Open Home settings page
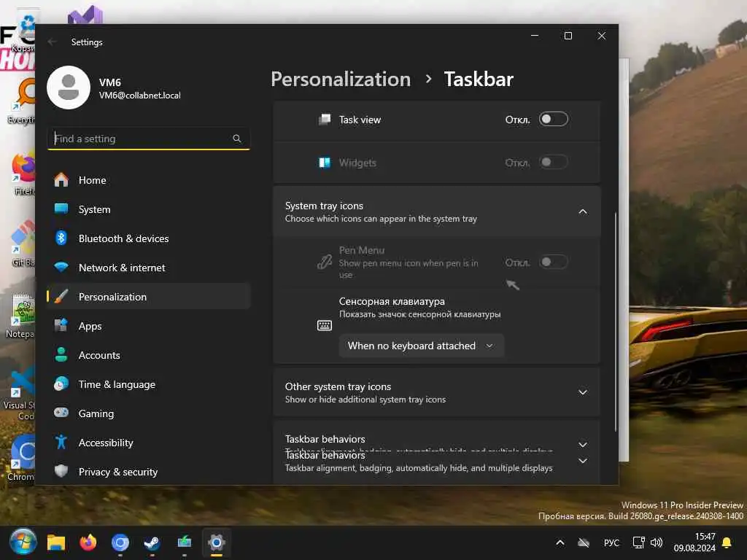This screenshot has width=747, height=560. point(148,180)
